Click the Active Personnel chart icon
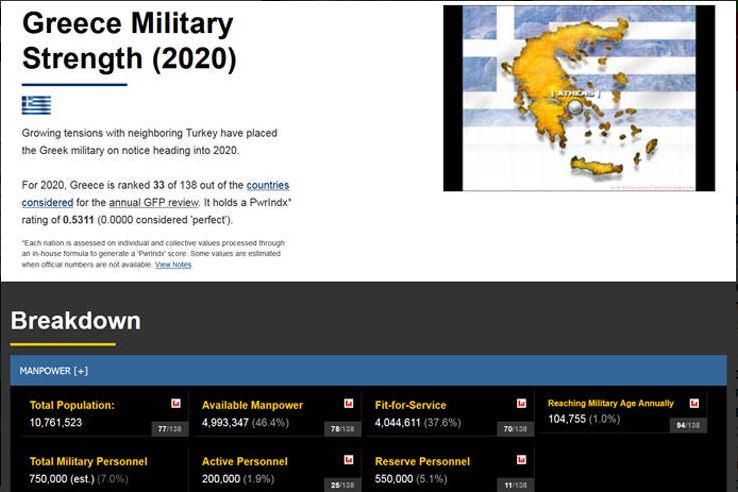The image size is (738, 492). (349, 461)
